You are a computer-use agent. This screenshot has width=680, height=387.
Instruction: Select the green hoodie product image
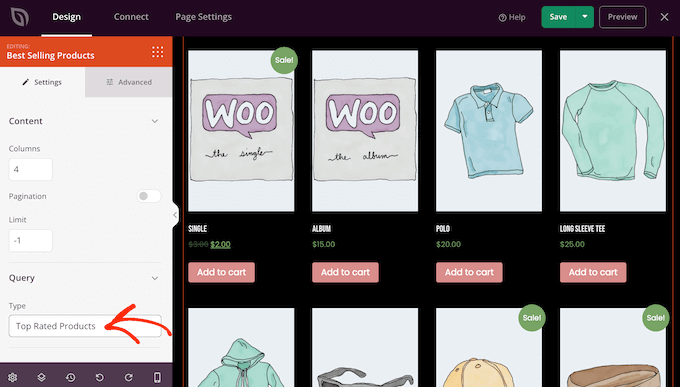241,347
